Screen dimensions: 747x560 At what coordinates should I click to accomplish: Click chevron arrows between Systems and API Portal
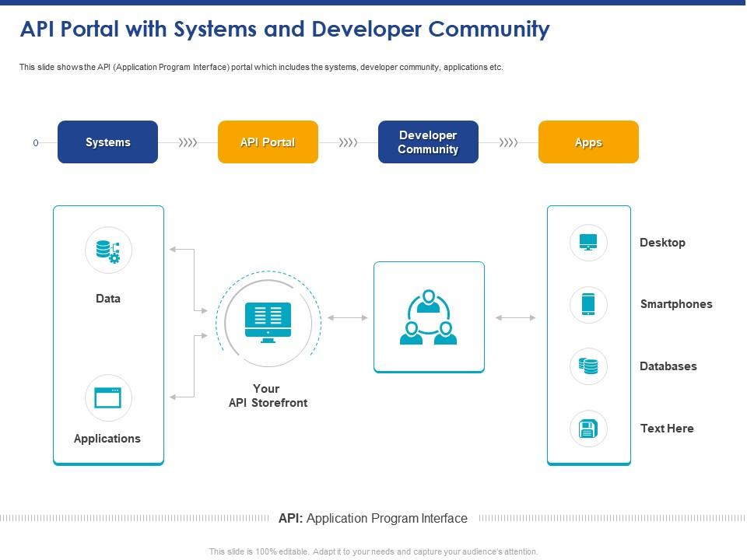(x=188, y=142)
